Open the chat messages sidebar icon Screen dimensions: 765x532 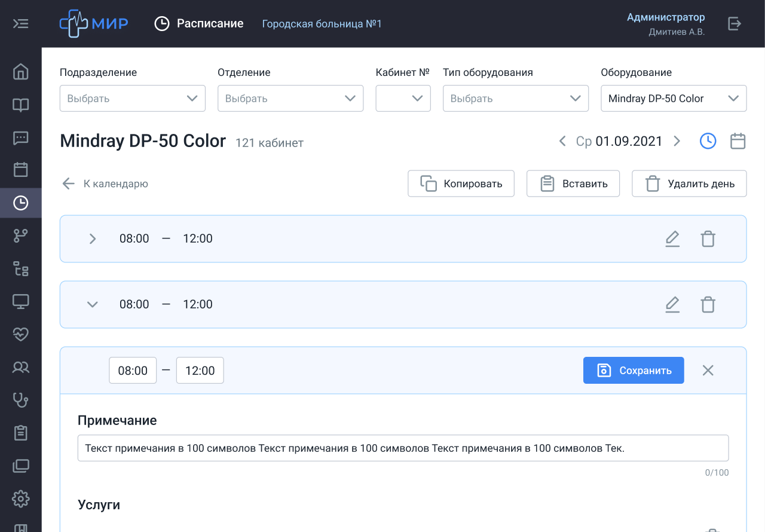[20, 138]
